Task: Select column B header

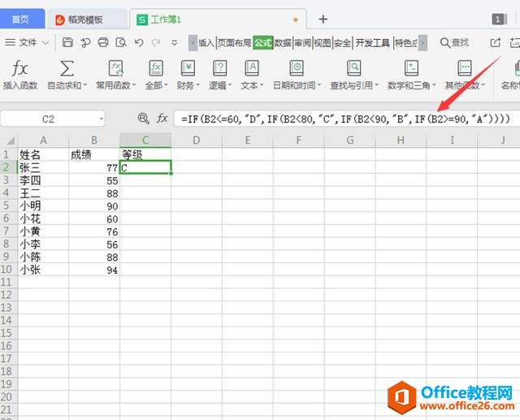Action: click(x=94, y=141)
